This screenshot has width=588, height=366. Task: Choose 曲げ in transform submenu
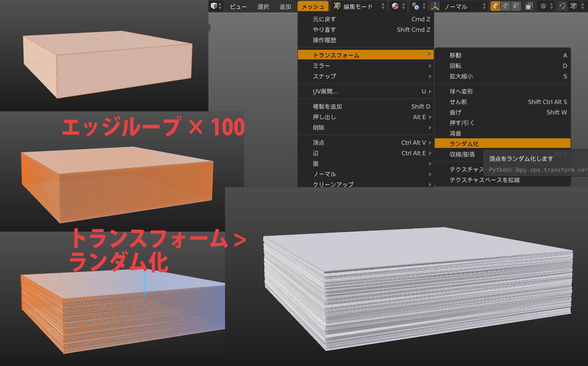coord(502,112)
